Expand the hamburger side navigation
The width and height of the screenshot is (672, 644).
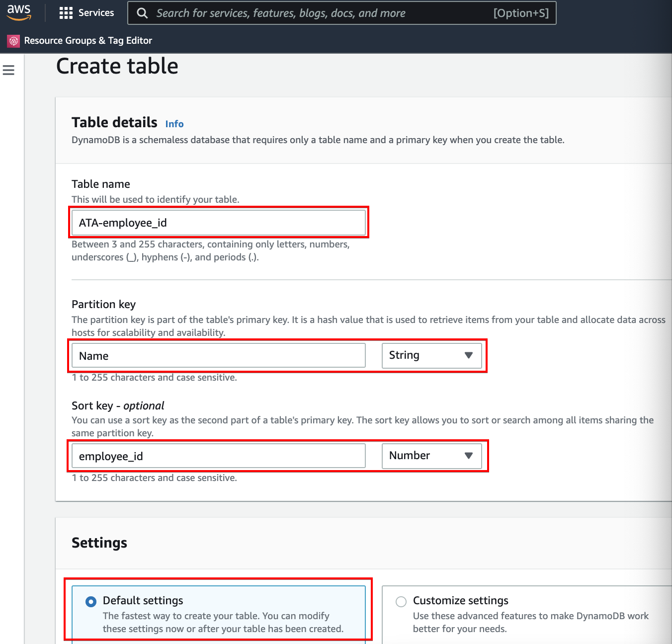coord(8,70)
